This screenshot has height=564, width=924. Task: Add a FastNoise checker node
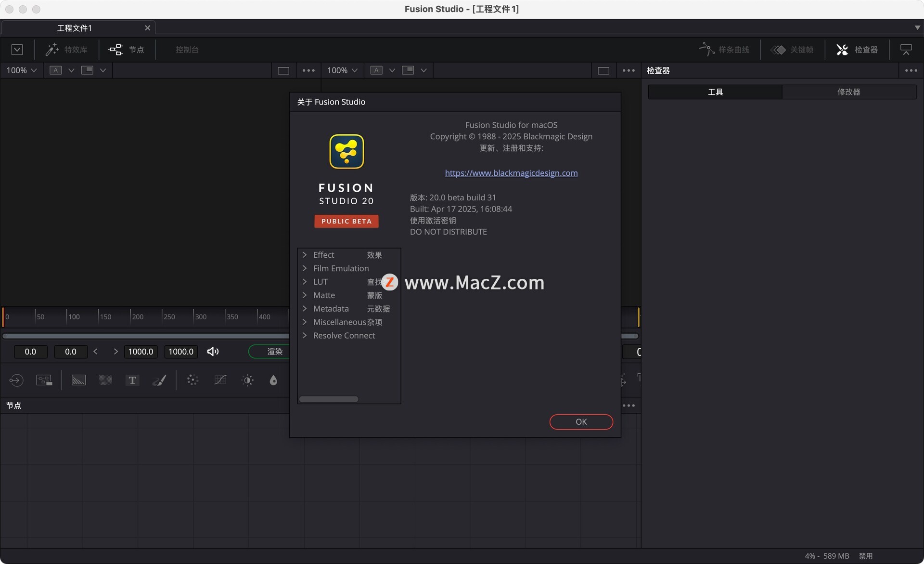coord(105,380)
